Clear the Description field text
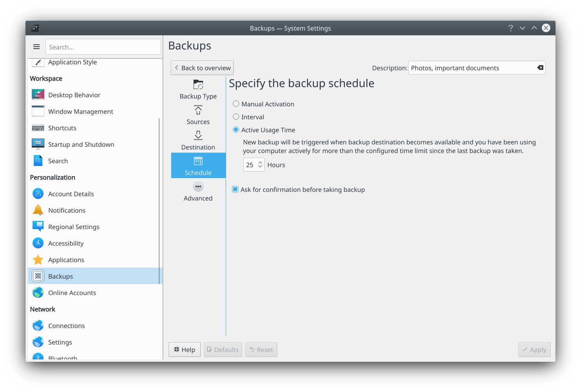Screen dimensions: 581x392 540,68
